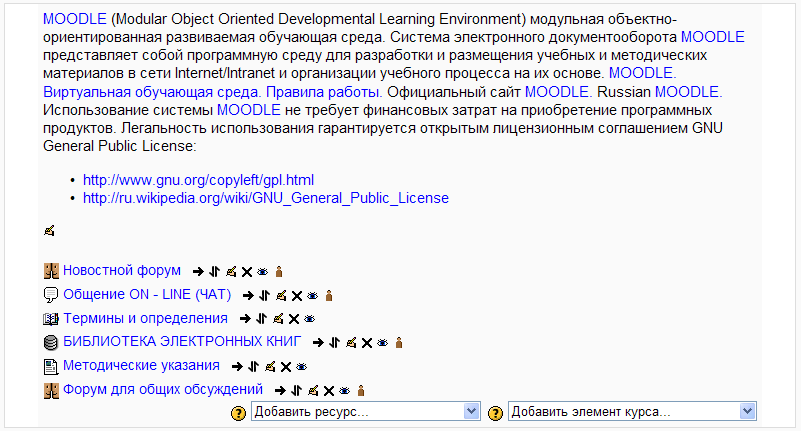Click MOODLE link after 'электронного документооборота'
This screenshot has width=801, height=431.
pos(713,37)
